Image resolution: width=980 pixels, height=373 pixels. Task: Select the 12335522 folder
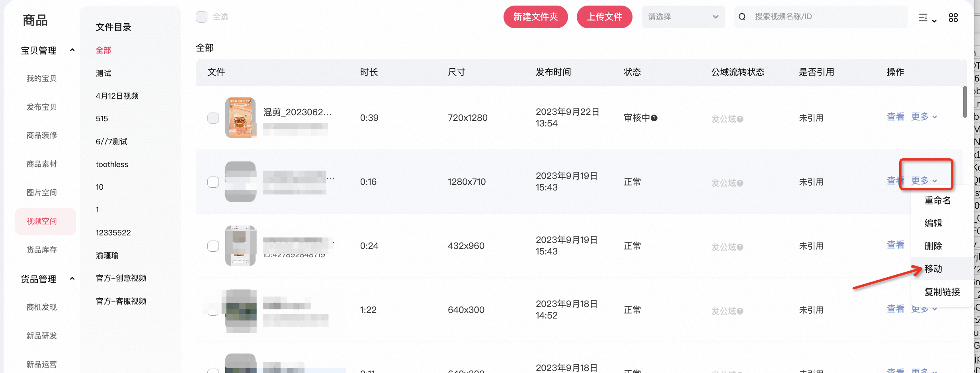coord(113,233)
